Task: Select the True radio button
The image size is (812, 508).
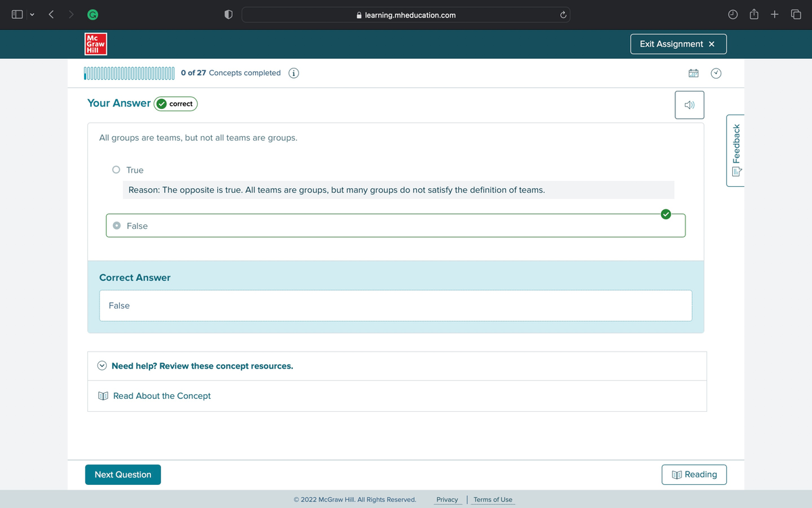Action: coord(116,170)
